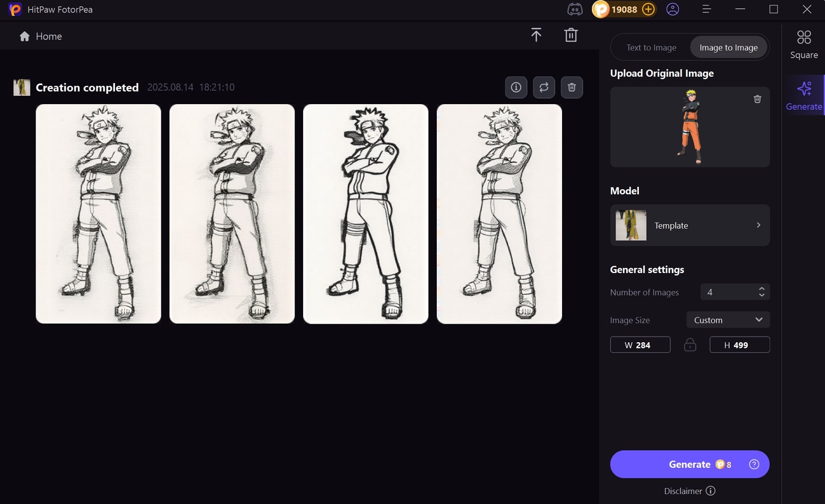This screenshot has height=504, width=825.
Task: Open the Generate help question icon
Action: [754, 464]
